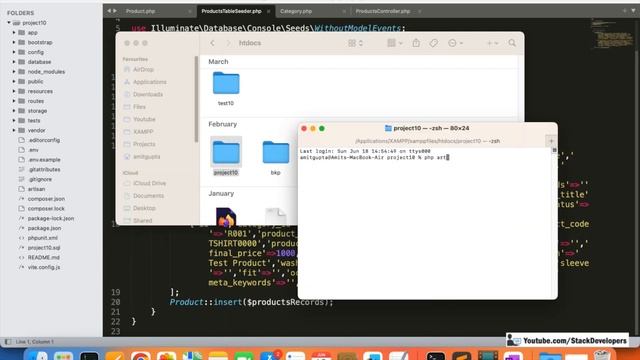The width and height of the screenshot is (640, 360).
Task: Switch to ProductsTableSeeder.php tab
Action: [x=231, y=11]
